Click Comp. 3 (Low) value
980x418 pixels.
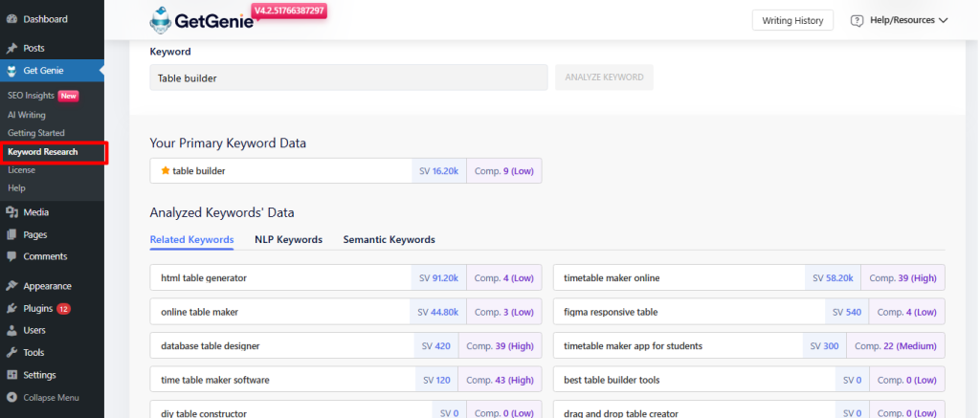click(x=503, y=312)
